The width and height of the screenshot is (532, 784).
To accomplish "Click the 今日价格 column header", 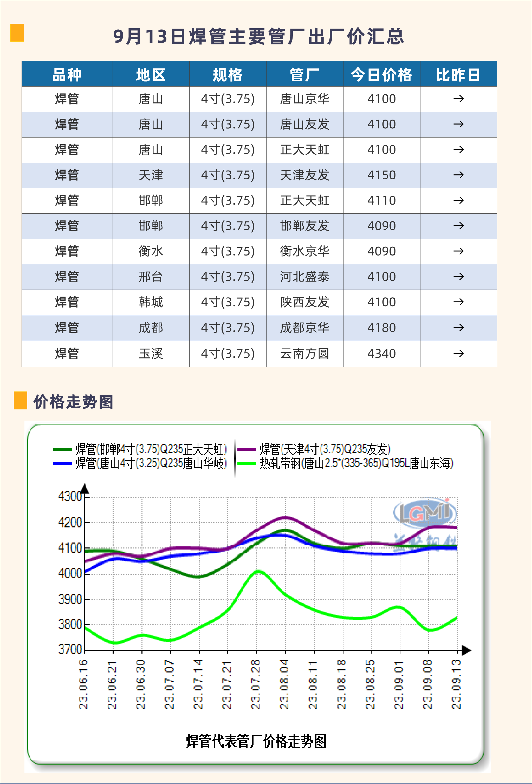I will (x=381, y=75).
